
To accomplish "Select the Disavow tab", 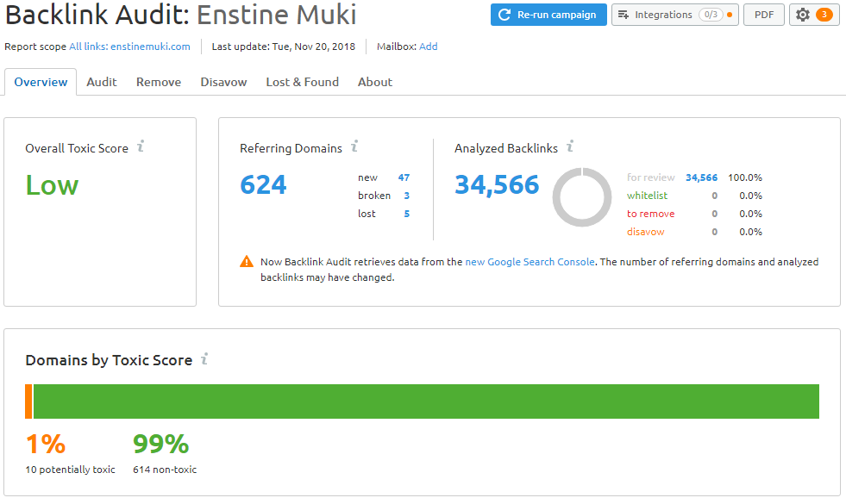I will point(223,82).
